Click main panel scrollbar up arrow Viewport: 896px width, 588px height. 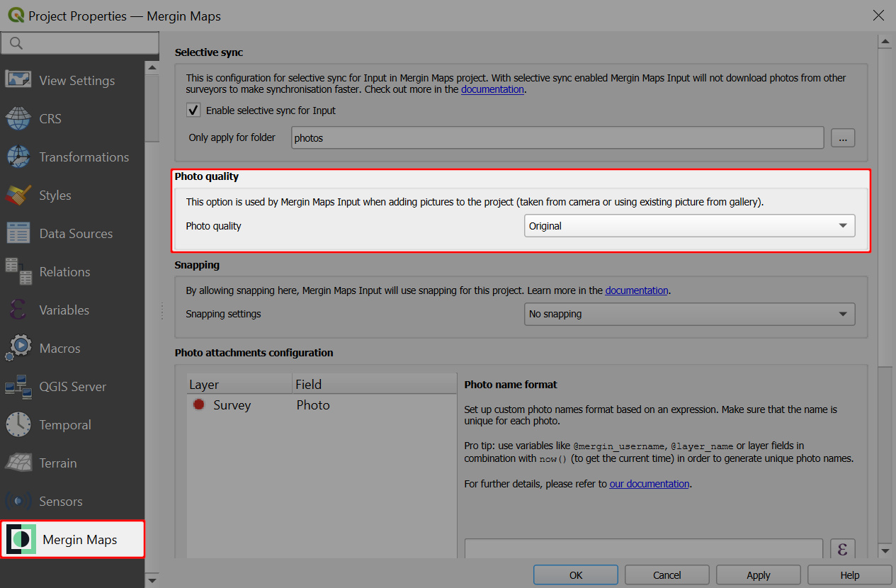[885, 43]
